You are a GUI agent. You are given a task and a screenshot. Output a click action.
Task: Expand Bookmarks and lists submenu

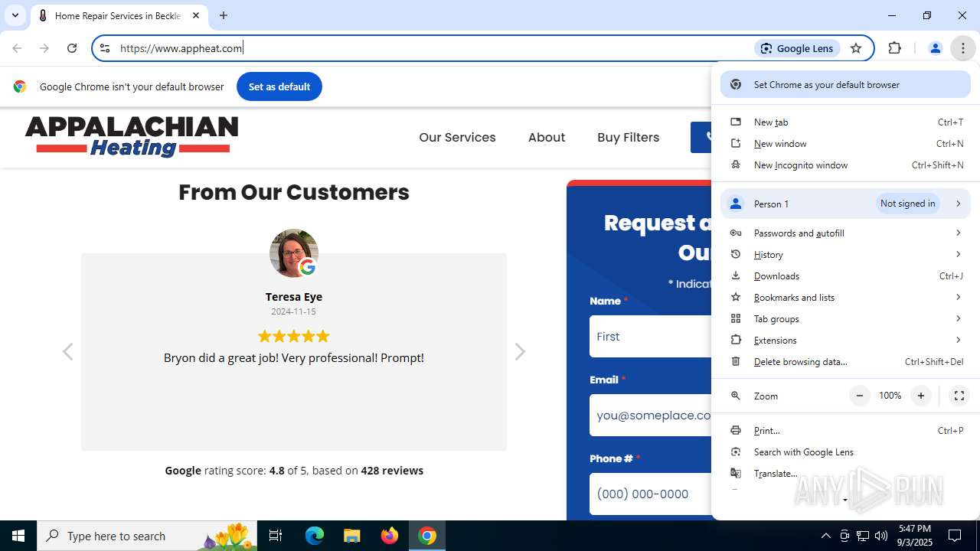845,298
